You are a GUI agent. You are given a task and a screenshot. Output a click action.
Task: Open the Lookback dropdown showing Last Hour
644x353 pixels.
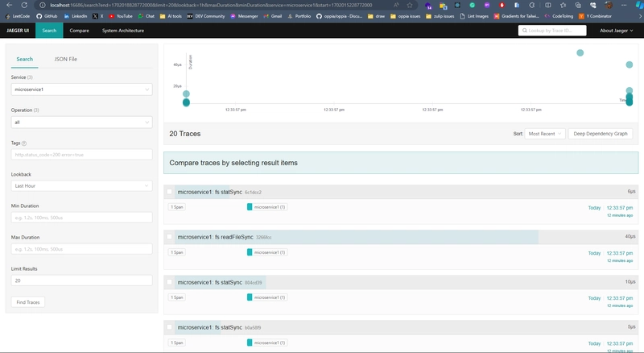(82, 186)
